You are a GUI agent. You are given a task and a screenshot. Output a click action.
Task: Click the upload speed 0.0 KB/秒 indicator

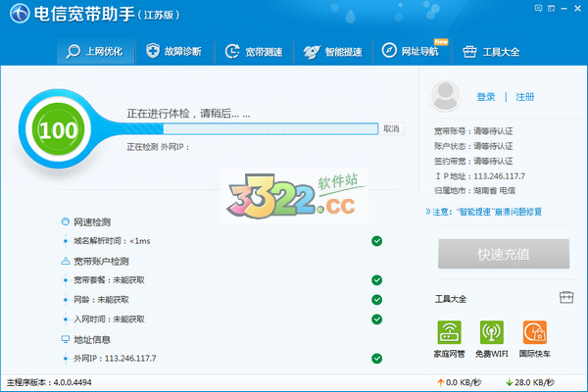point(459,382)
